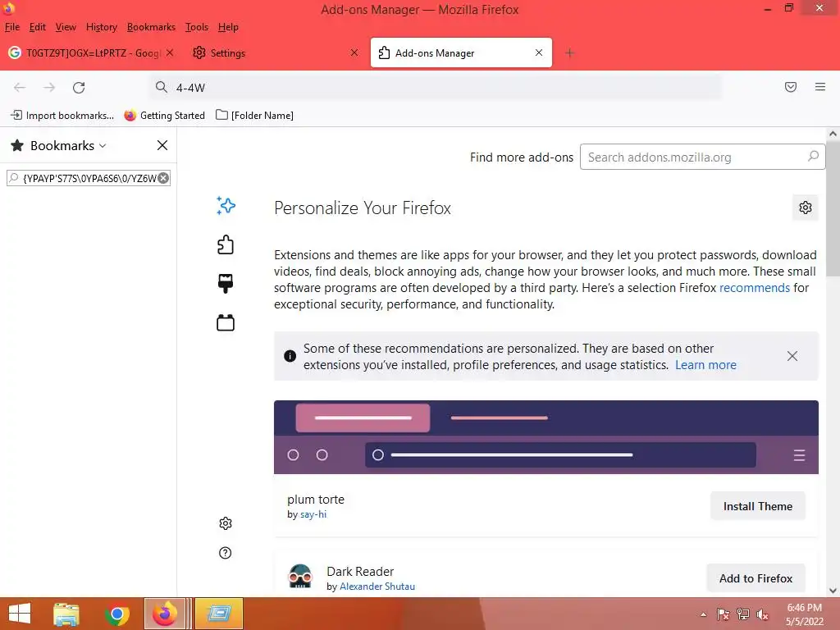Click the plum torte theme preview

tap(546, 437)
